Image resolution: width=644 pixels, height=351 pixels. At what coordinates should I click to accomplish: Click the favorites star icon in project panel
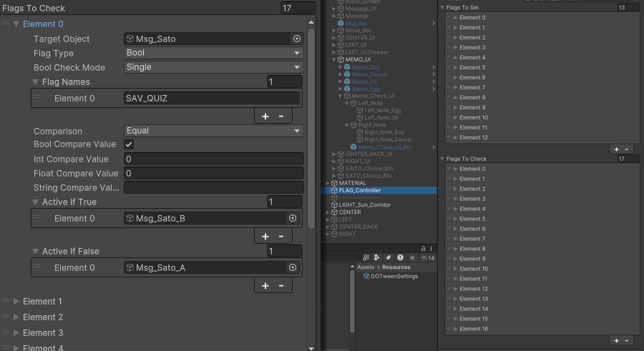click(412, 257)
